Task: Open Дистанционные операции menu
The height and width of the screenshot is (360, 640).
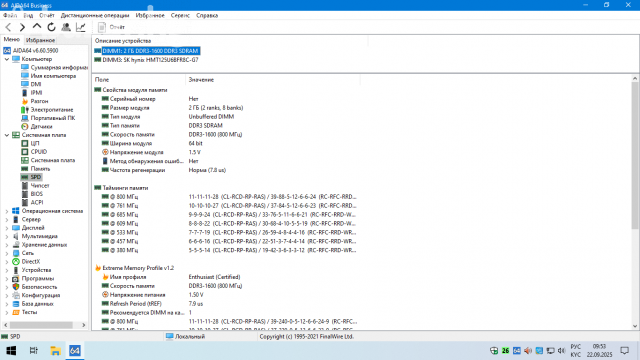Action: tap(95, 16)
